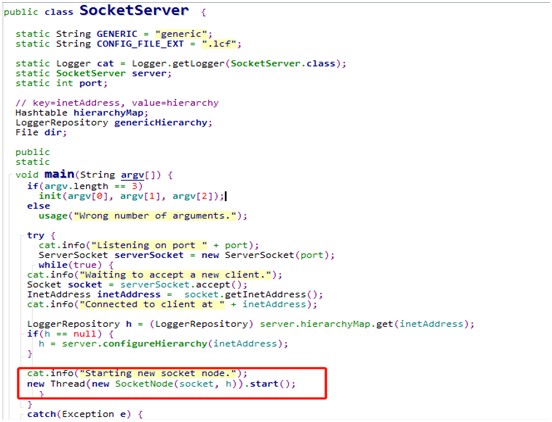Screen dimensions: 552x422
Task: Click the init( method call
Action: pos(53,196)
